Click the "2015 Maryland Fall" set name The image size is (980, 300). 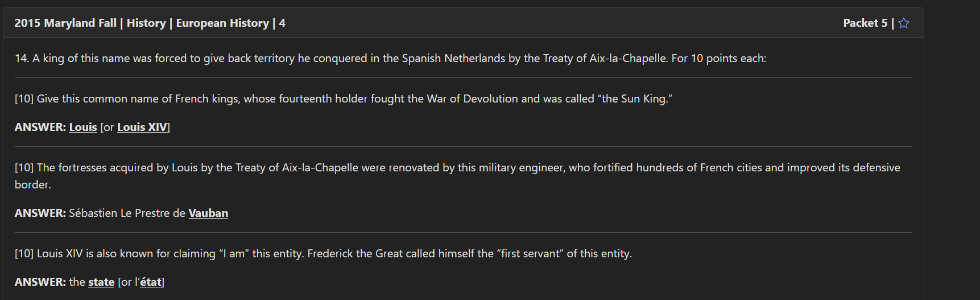click(x=65, y=23)
